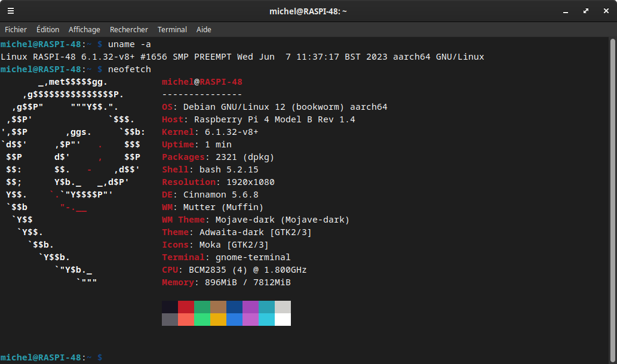The height and width of the screenshot is (364, 617).
Task: Open the Rechercher menu
Action: (x=128, y=29)
